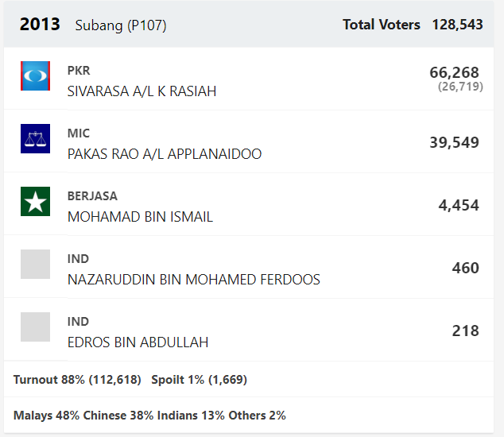Screen dimensions: 504x437
Task: Click the 4,454 BERJASA vote count
Action: point(459,205)
